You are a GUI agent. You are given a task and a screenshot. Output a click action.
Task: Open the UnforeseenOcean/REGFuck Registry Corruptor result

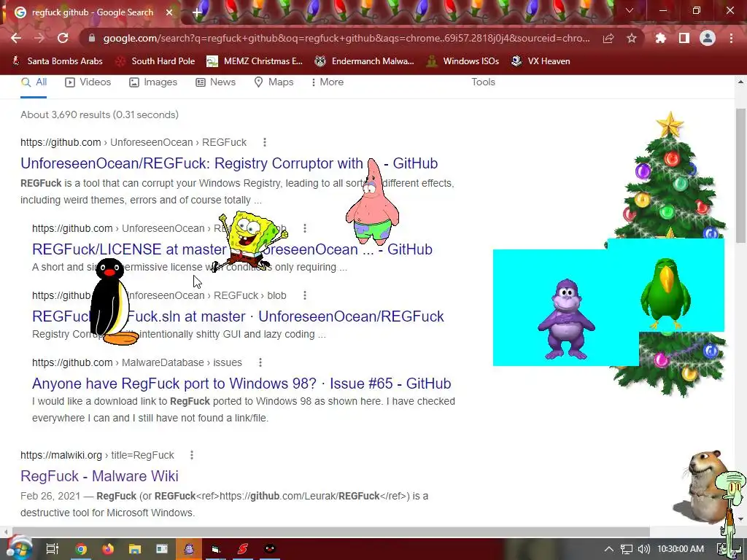[229, 163]
